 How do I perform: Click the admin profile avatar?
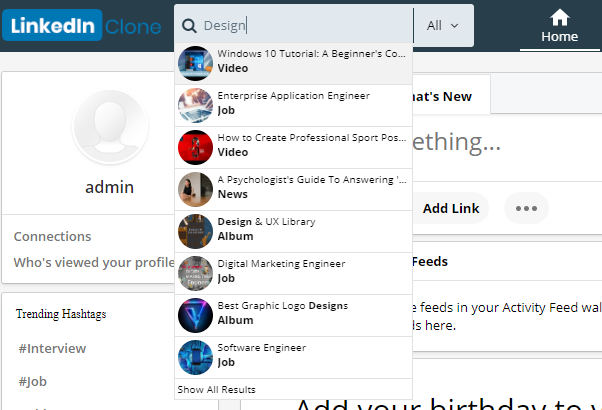coord(110,128)
